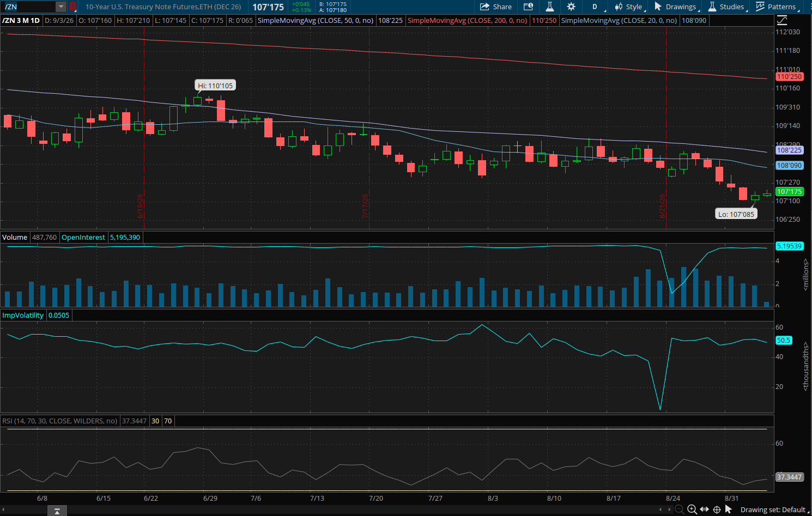Click the 37.3447 RSI axis bubble

tap(789, 477)
